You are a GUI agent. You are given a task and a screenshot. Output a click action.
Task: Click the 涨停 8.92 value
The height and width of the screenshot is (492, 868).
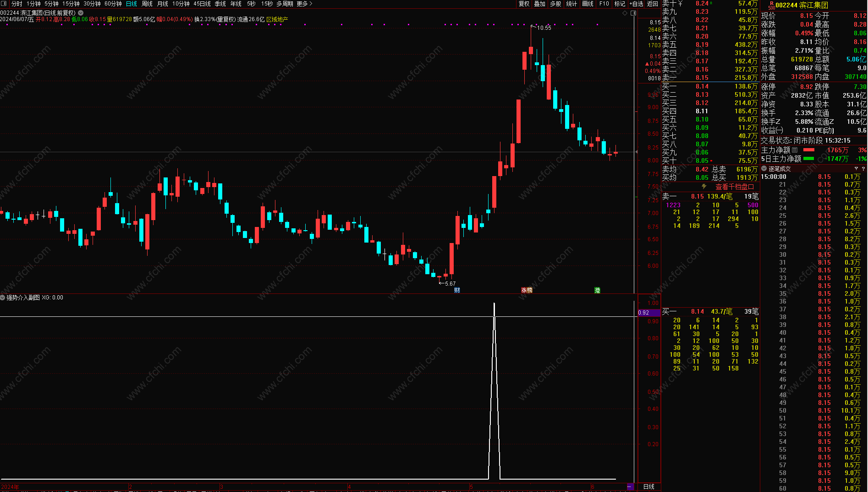(x=807, y=87)
